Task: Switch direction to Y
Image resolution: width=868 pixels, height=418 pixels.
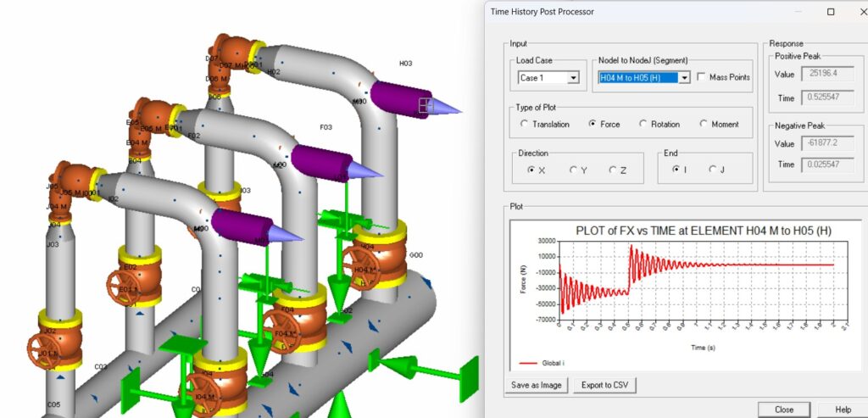Action: point(574,170)
